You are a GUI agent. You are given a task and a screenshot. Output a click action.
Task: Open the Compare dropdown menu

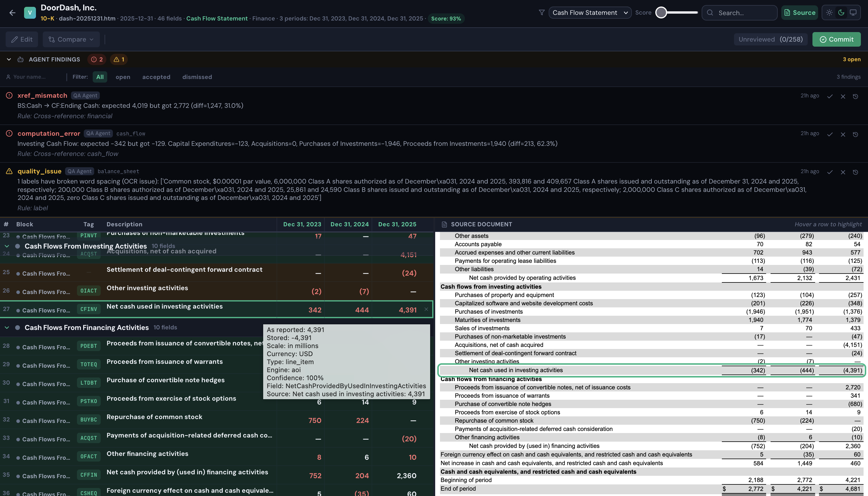[71, 39]
